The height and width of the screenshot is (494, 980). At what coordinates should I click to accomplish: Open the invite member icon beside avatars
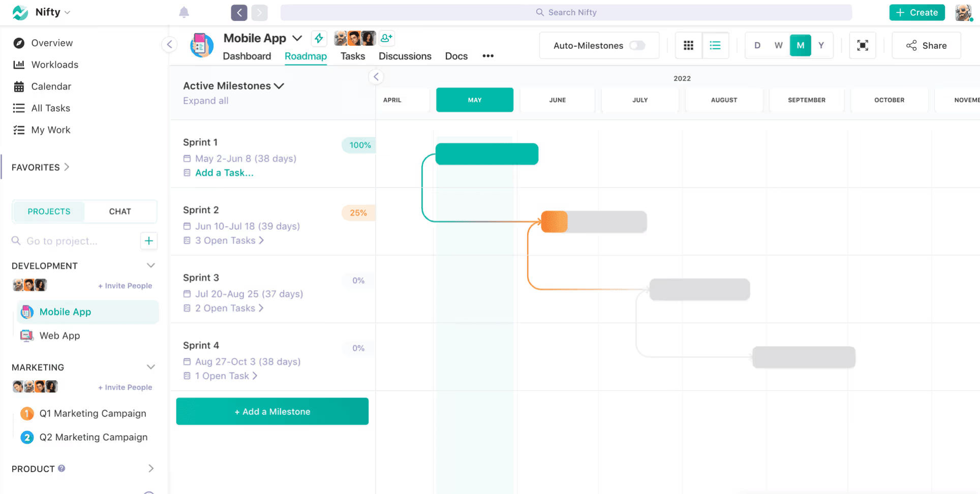coord(386,38)
